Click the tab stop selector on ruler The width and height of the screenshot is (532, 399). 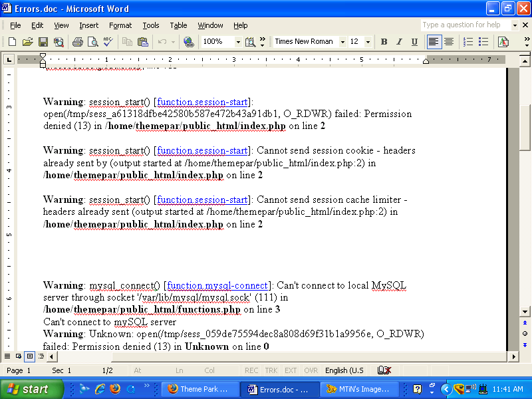point(9,61)
